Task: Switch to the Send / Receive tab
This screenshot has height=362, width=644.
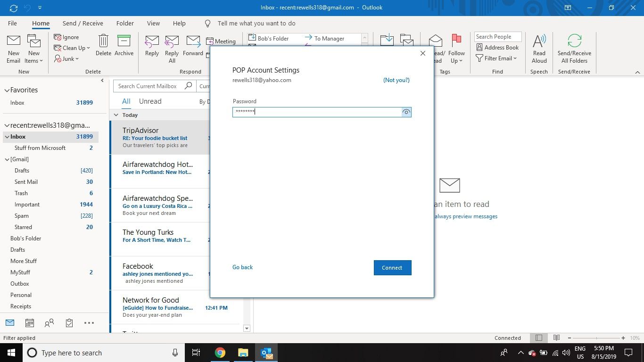Action: click(83, 23)
